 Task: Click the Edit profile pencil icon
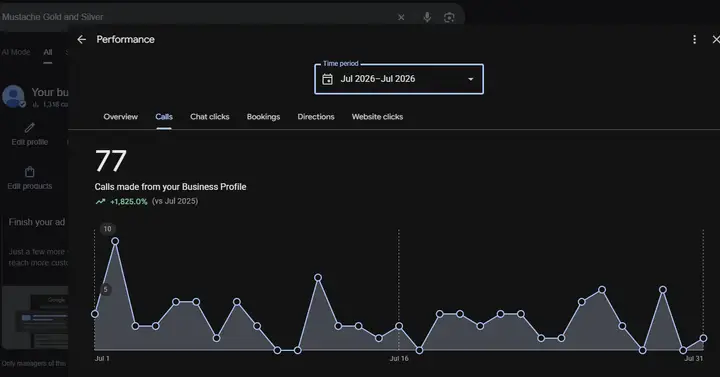pos(29,127)
